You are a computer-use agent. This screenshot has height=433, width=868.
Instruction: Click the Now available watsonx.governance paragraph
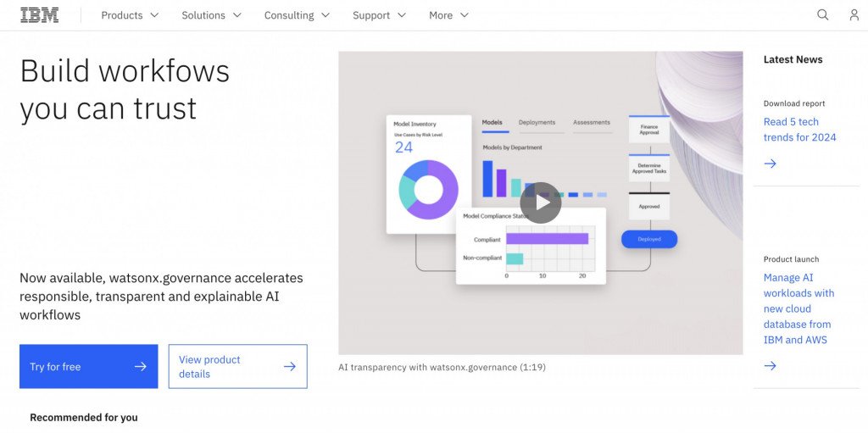coord(161,297)
